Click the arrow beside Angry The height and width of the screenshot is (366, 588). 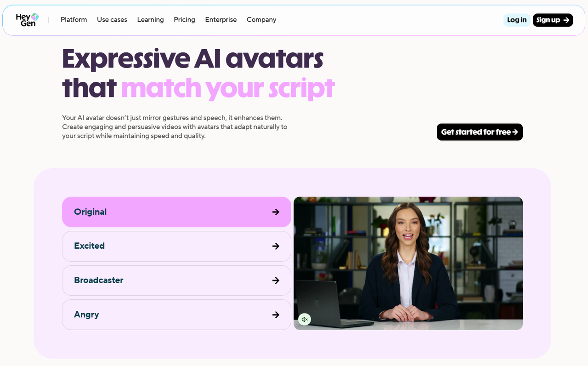coord(276,315)
